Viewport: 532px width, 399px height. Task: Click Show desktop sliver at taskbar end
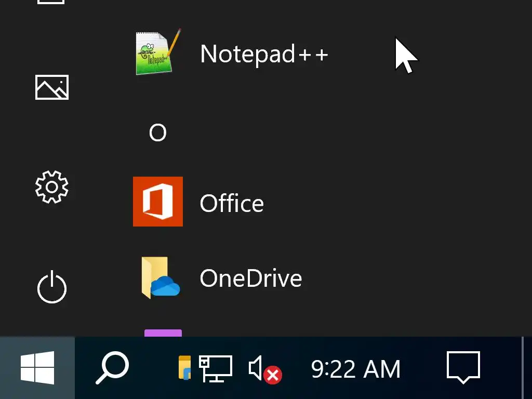[x=527, y=368]
